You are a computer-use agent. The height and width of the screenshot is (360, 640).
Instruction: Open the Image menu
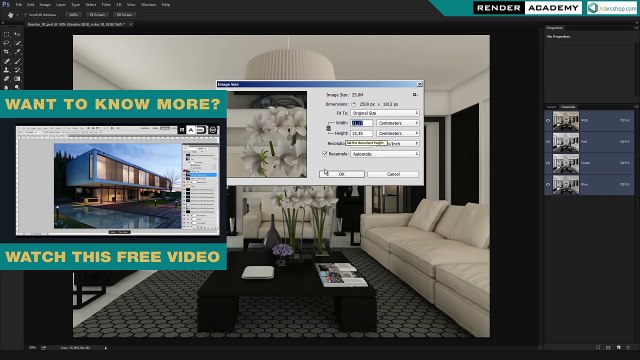[x=45, y=4]
